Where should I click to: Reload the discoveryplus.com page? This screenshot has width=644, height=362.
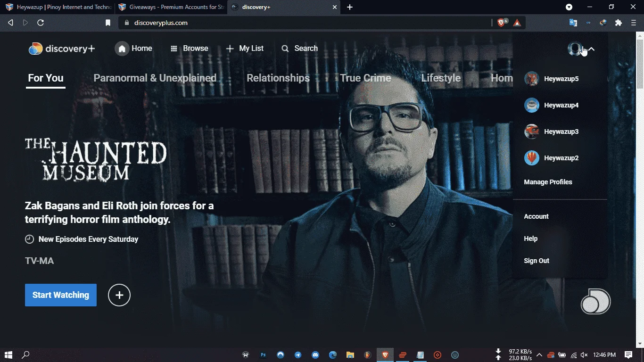coord(41,23)
